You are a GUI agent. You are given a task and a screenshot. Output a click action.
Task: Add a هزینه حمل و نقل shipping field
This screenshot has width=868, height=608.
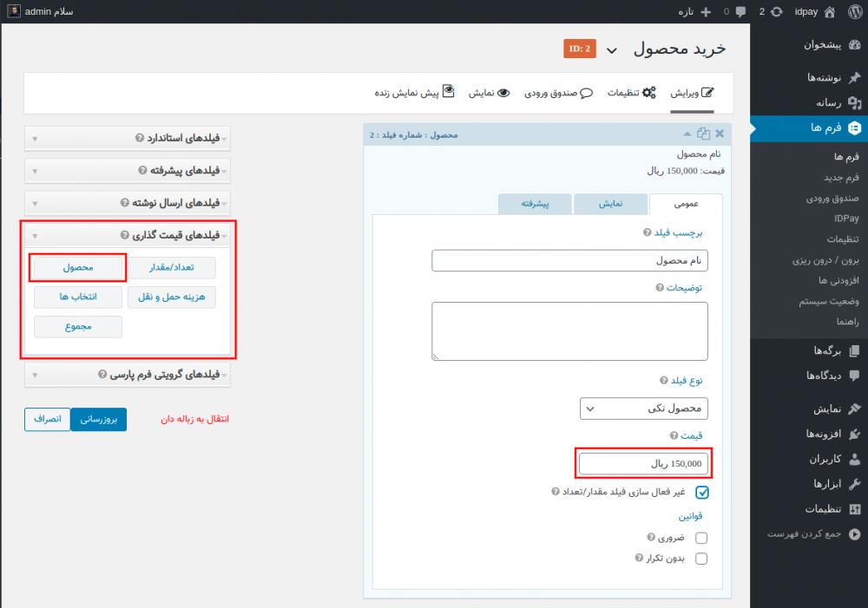[172, 297]
